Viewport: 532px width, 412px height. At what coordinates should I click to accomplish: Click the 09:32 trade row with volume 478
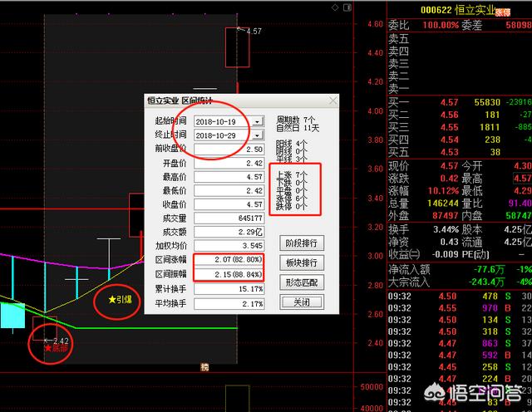coord(460,297)
